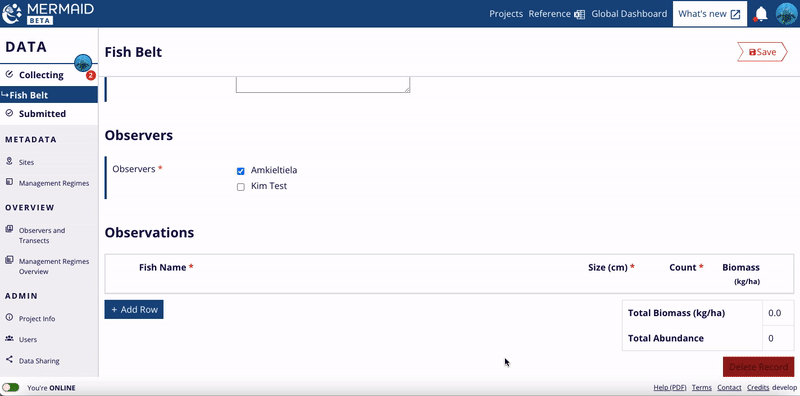Click the Fish Belt page title

[133, 52]
